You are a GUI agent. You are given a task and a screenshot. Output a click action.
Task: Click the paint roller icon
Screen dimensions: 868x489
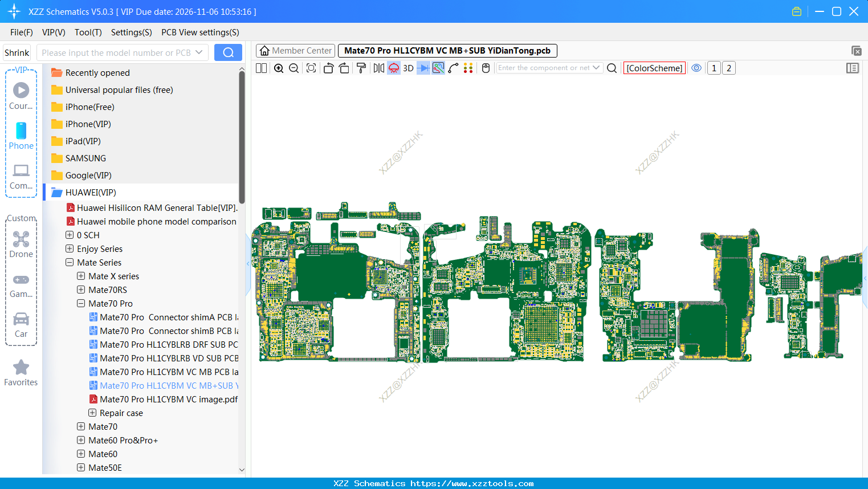click(x=361, y=68)
